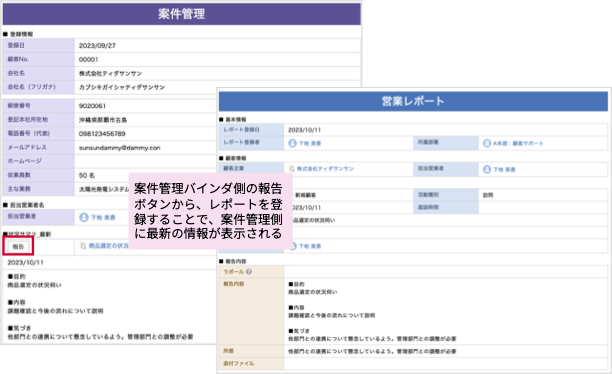612x374 pixels.
Task: Open the 商品選定の状況 report link in 案件管理
Action: (108, 246)
